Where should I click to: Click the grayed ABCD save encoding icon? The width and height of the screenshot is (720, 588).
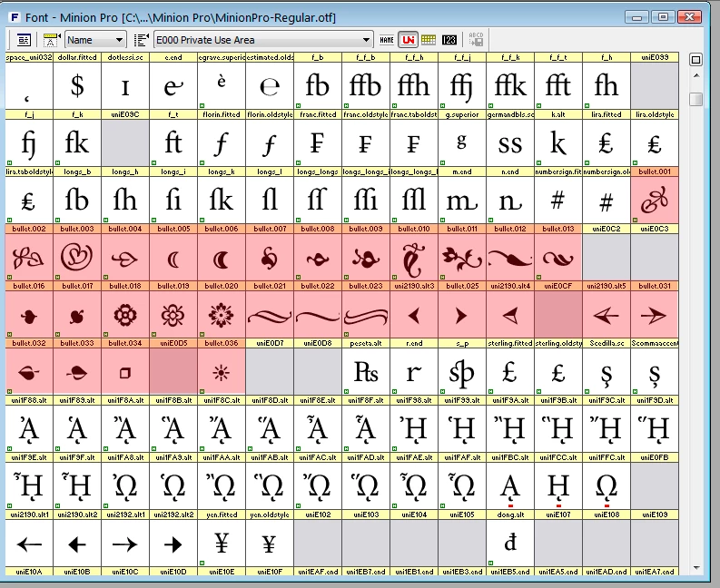coord(476,40)
